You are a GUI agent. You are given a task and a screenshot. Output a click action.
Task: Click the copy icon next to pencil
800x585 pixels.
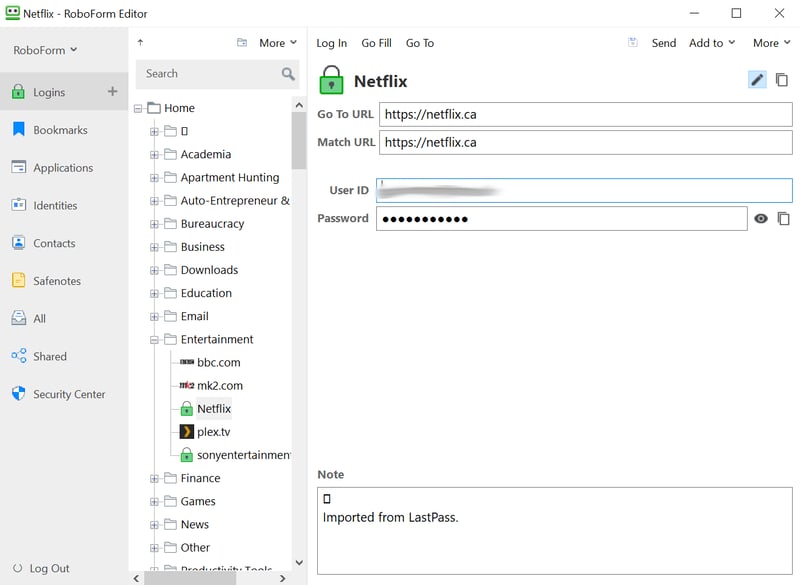[x=782, y=80]
